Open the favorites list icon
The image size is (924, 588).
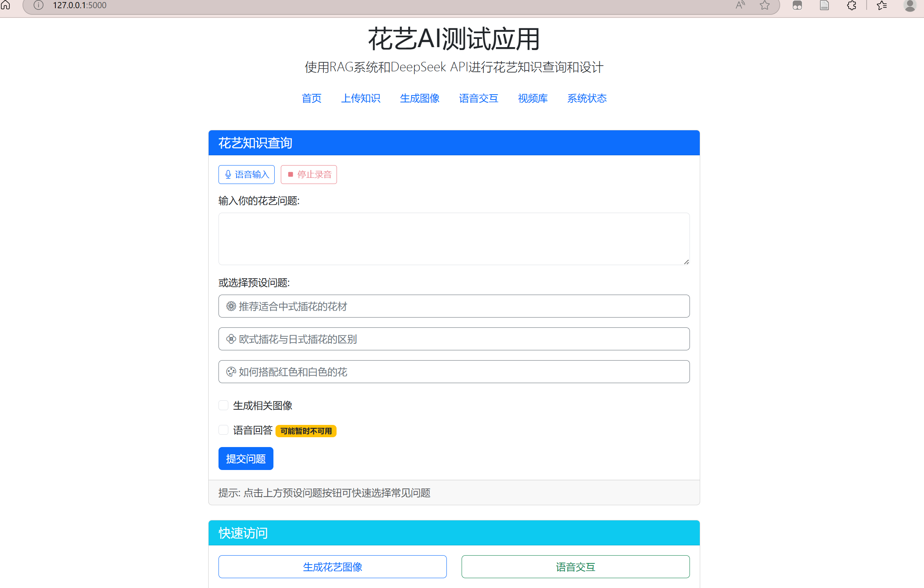[882, 5]
